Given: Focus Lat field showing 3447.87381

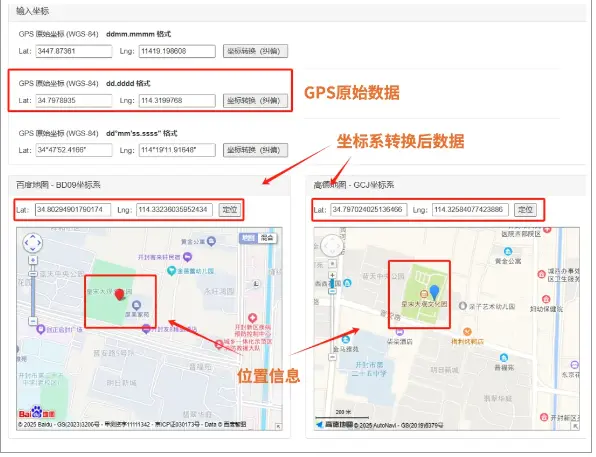Looking at the screenshot, I should pos(74,51).
